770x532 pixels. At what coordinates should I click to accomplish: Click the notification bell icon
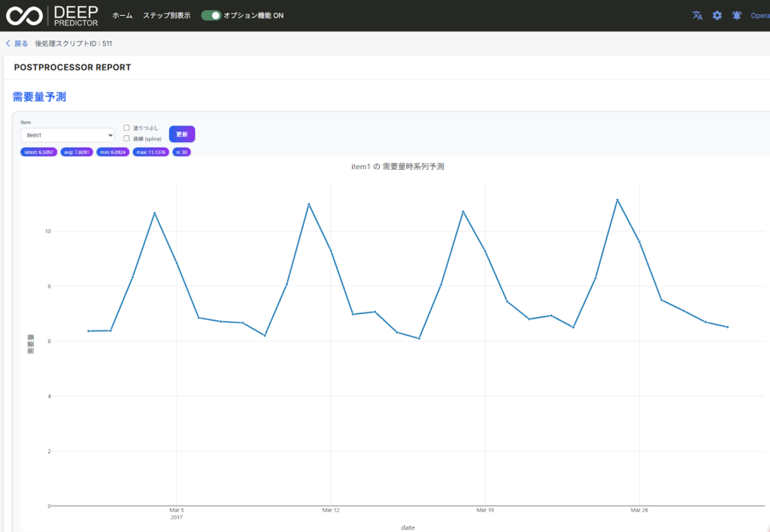click(736, 16)
